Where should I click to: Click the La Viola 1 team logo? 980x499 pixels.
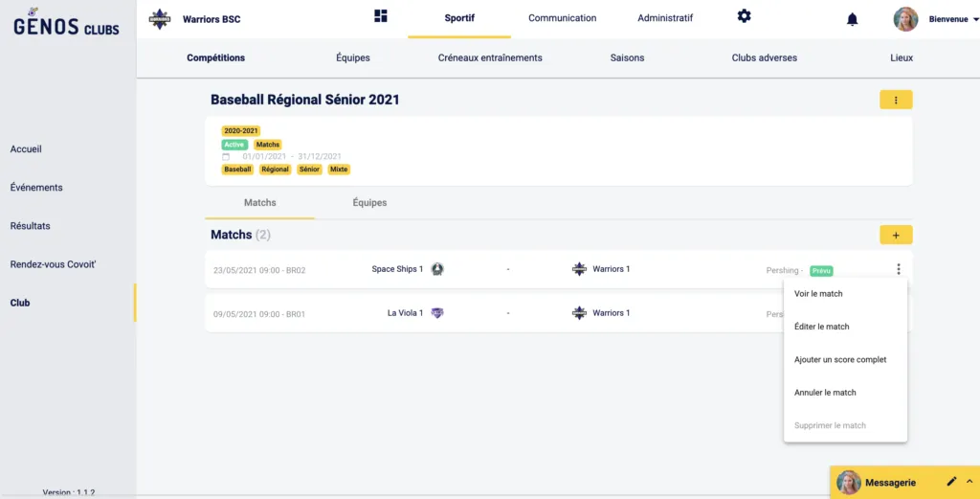(x=437, y=313)
